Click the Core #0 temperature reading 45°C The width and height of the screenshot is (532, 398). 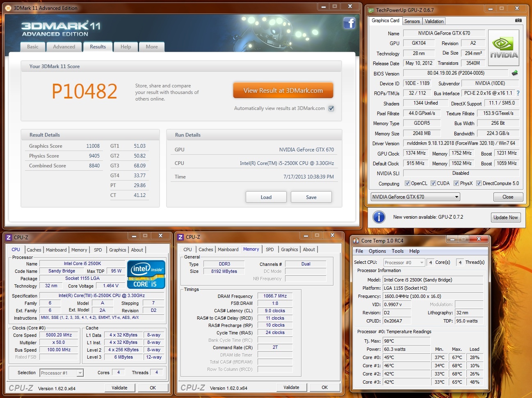406,357
